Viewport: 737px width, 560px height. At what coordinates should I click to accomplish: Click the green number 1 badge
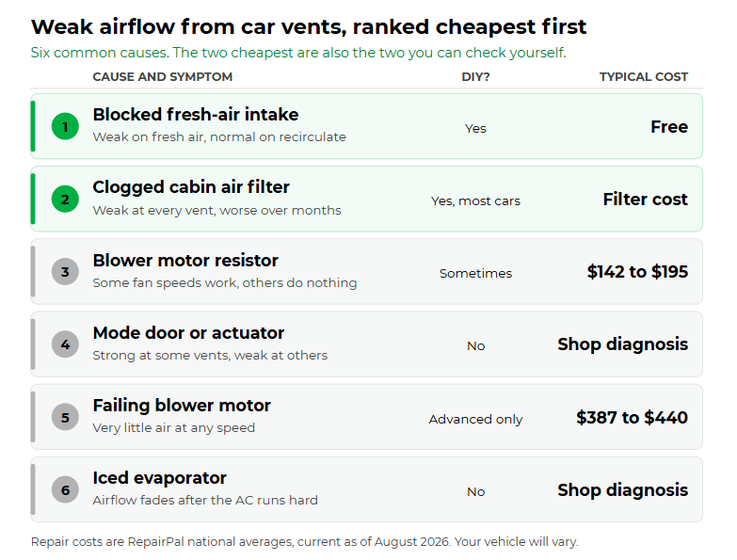coord(65,126)
